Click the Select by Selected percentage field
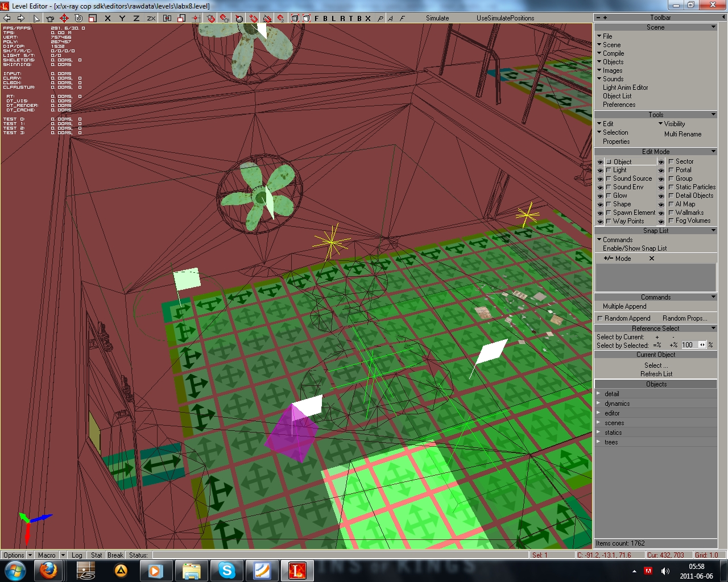728x582 pixels. tap(687, 345)
